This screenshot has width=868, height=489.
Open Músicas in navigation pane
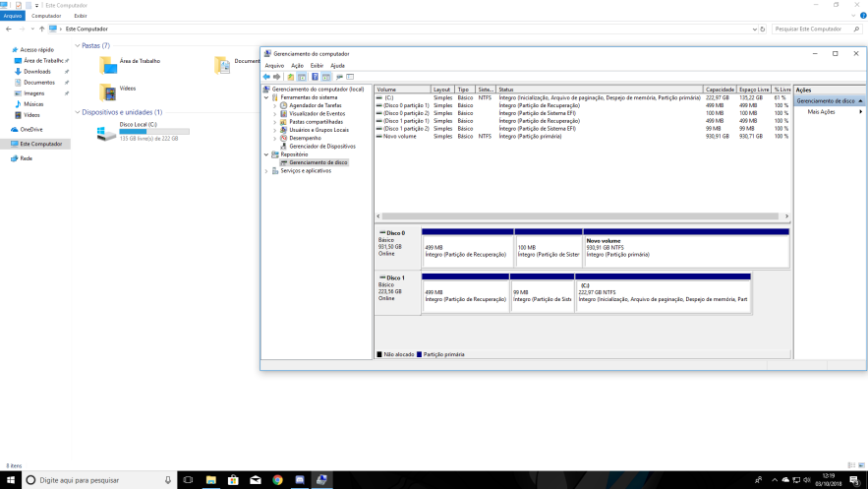pos(33,104)
